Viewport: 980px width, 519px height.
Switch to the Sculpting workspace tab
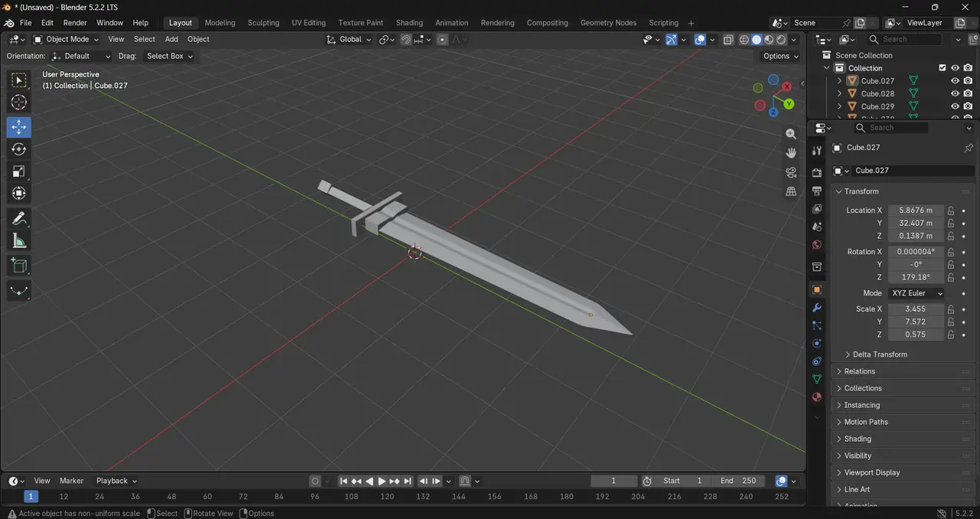point(263,23)
